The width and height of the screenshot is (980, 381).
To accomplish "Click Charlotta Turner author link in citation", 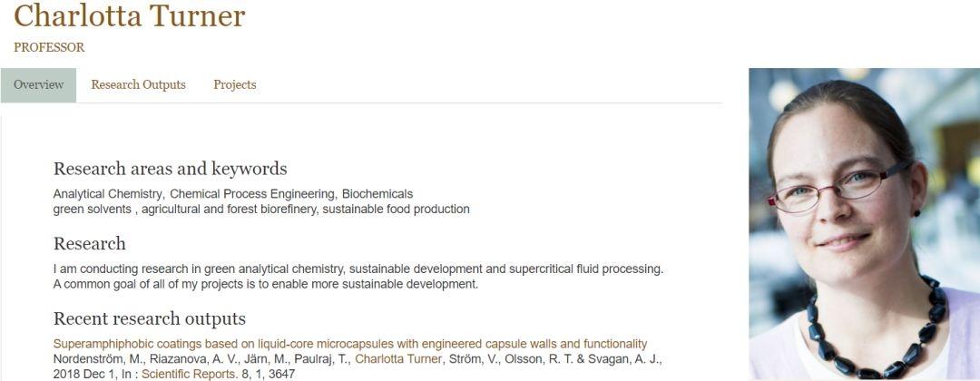I will 398,359.
